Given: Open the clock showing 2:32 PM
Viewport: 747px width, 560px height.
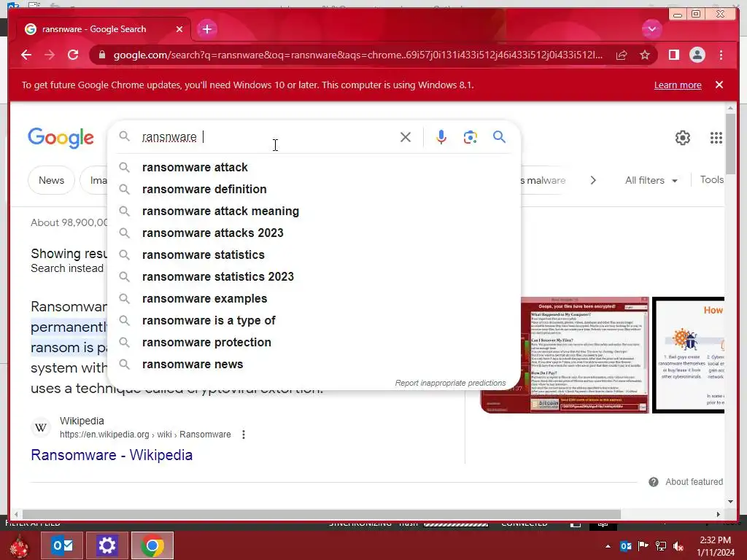Looking at the screenshot, I should tap(716, 546).
